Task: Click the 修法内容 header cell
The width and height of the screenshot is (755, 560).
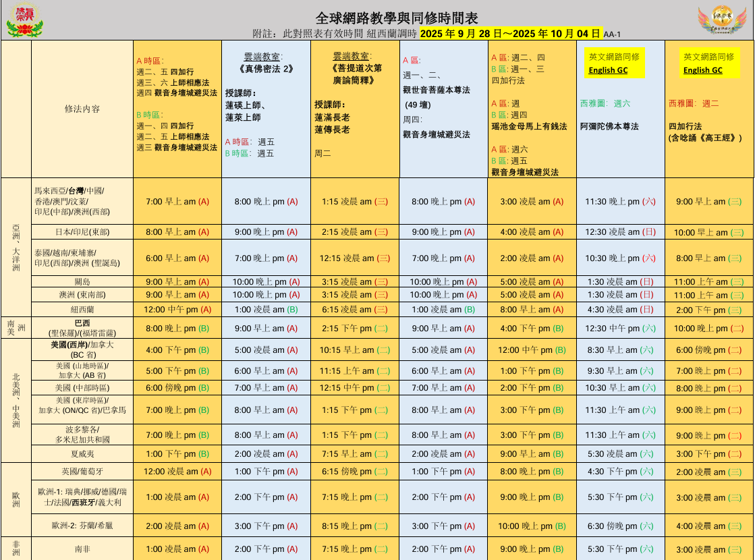Action: click(x=82, y=109)
